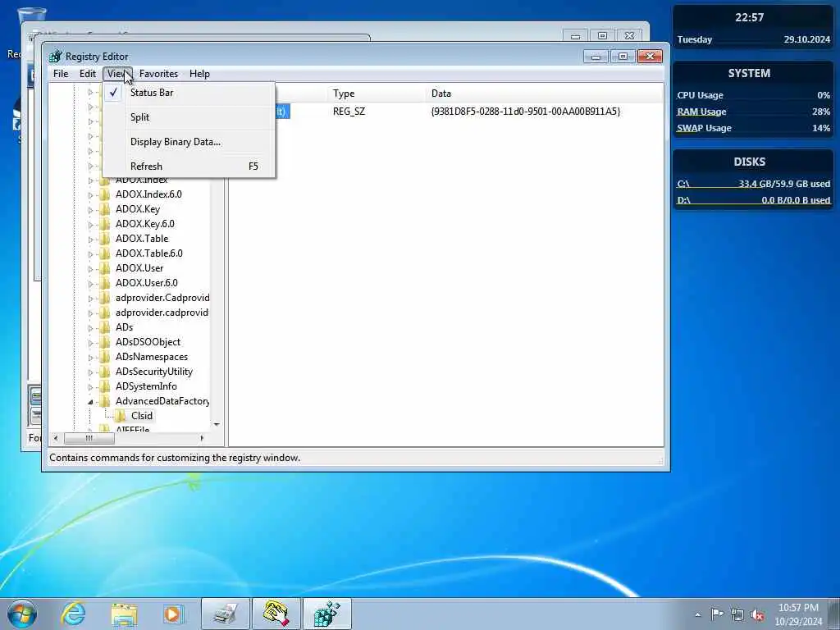
Task: Collapse the AdvancedDataFactory key
Action: coord(90,402)
